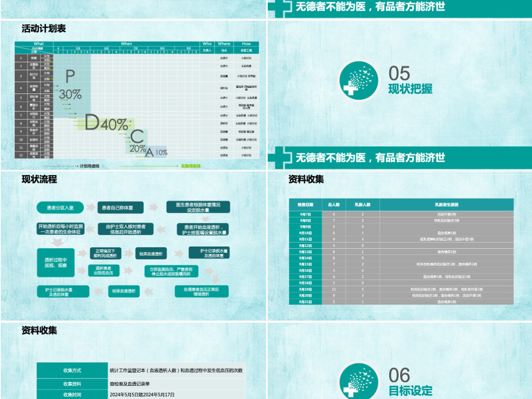
Task: Select the 资料收集 title above the date table
Action: click(x=306, y=180)
